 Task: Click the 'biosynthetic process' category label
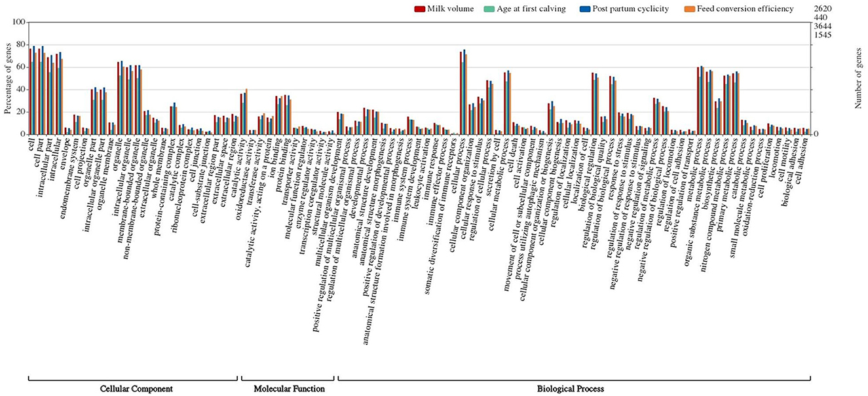pyautogui.click(x=713, y=174)
